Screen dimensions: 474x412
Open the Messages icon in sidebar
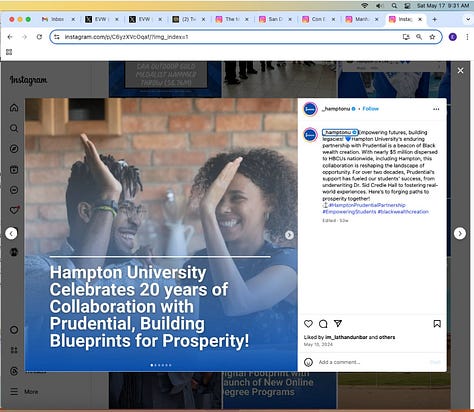(14, 190)
